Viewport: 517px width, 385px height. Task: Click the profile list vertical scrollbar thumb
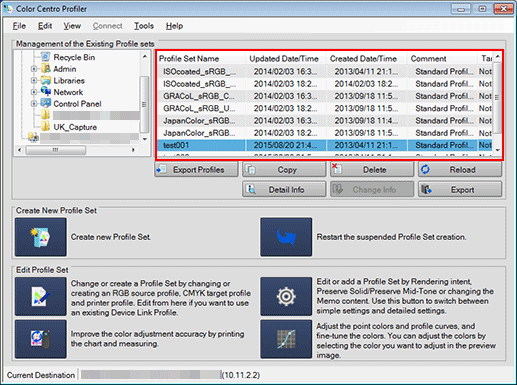[x=497, y=97]
